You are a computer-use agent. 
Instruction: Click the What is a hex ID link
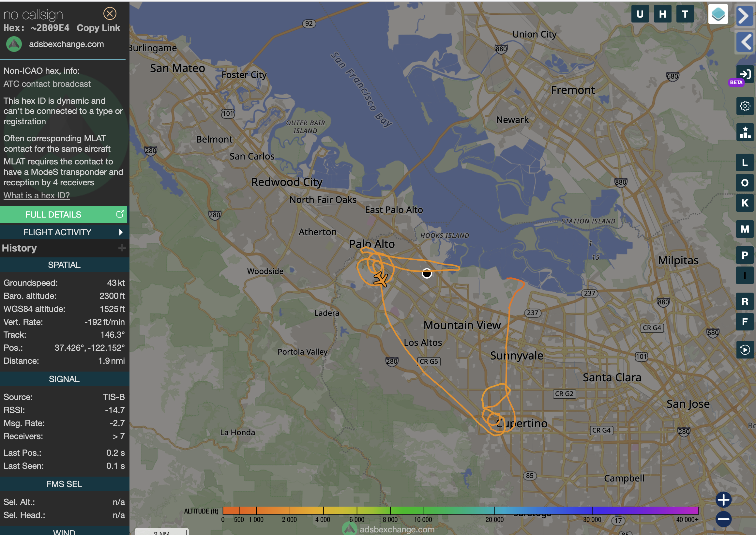[37, 195]
